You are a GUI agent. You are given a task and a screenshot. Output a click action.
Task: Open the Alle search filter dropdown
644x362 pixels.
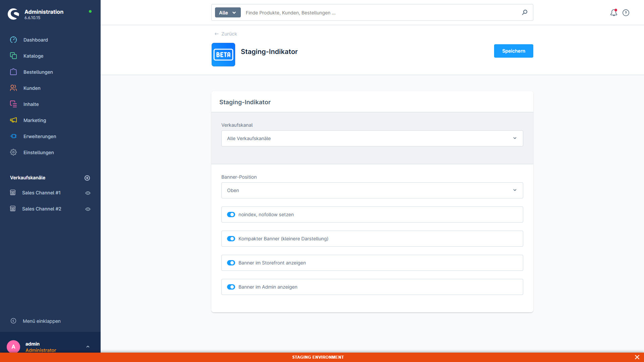[228, 12]
